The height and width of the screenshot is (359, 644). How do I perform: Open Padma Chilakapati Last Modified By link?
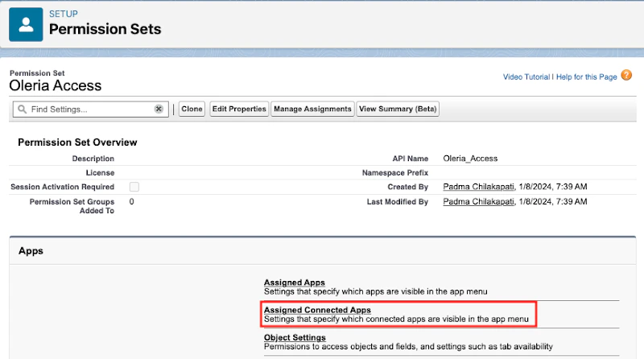[478, 202]
